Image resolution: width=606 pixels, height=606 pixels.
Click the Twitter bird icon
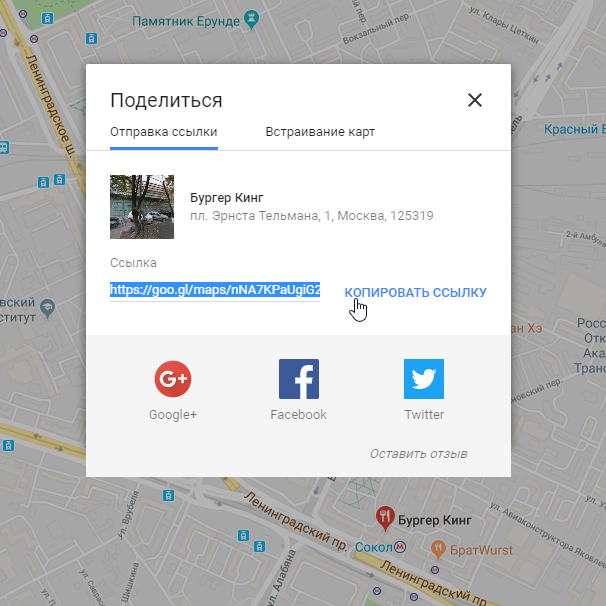pos(424,379)
